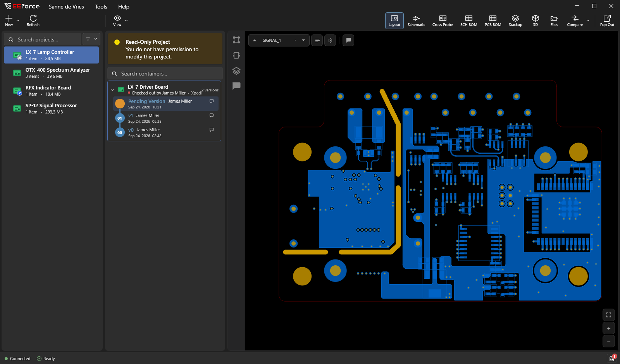This screenshot has width=620, height=364.
Task: Click the layers icon in sidebar
Action: click(x=236, y=71)
